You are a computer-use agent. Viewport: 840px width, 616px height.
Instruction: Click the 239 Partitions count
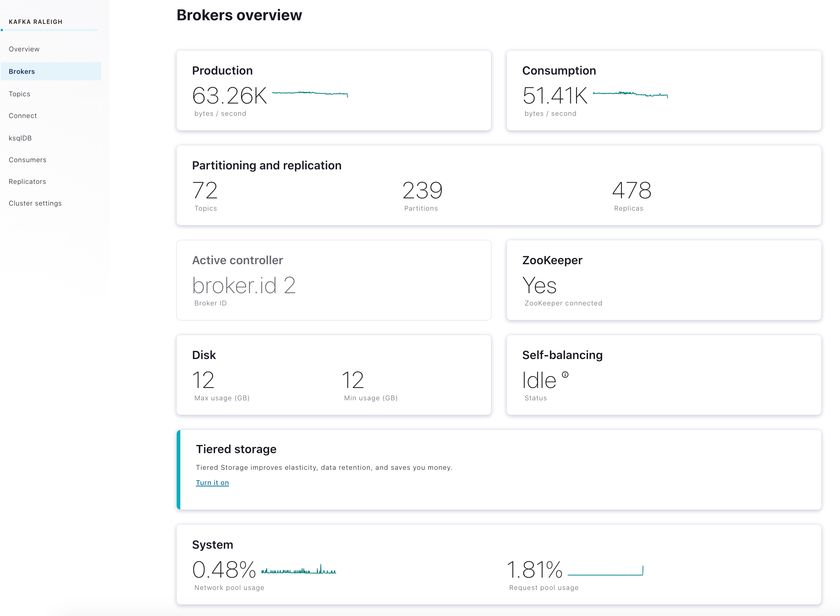pos(422,191)
